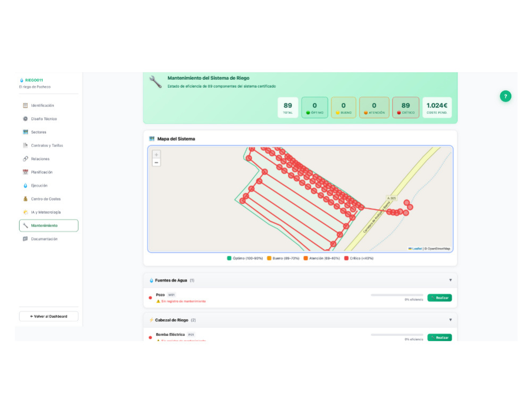The image size is (532, 399).
Task: Filter by the Atención status card
Action: coord(374,107)
